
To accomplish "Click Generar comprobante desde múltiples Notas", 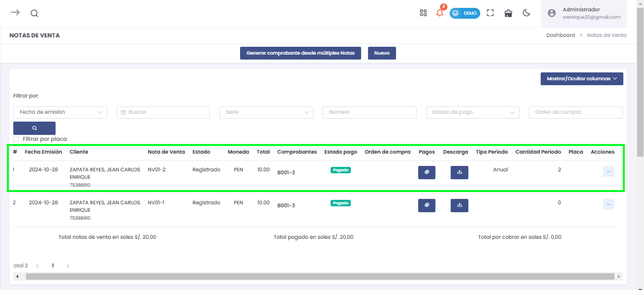I will tap(300, 53).
